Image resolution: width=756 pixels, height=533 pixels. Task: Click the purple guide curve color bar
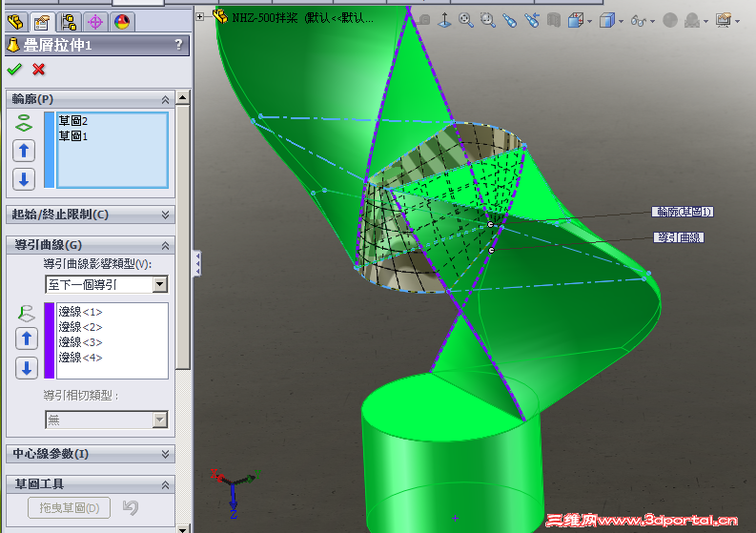[x=50, y=340]
